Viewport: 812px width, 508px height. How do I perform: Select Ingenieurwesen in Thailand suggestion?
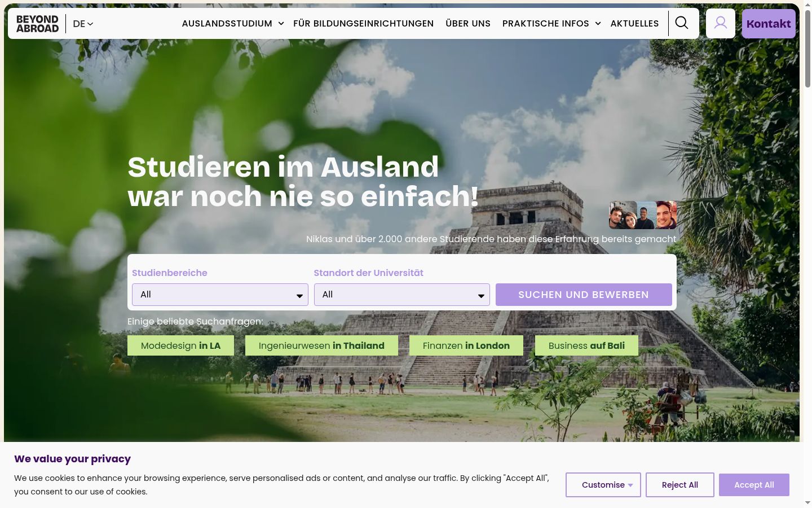point(321,345)
